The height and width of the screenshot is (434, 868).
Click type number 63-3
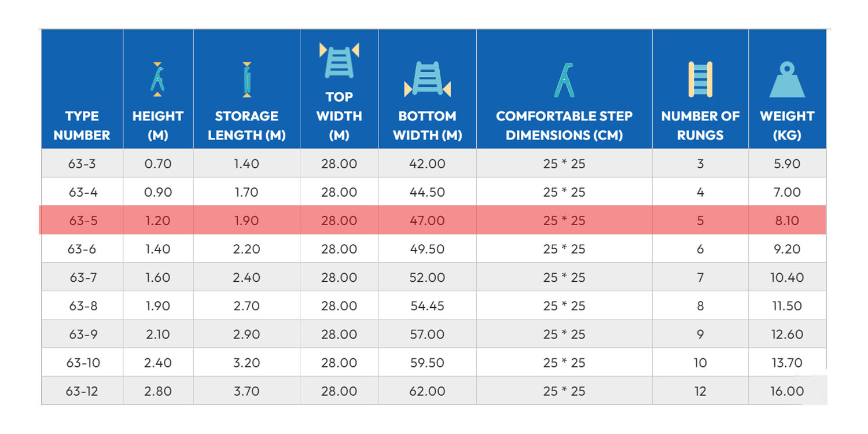pyautogui.click(x=82, y=164)
